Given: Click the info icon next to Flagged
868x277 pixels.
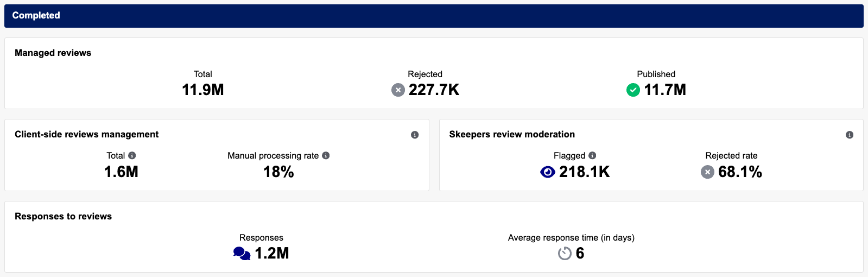Looking at the screenshot, I should [x=592, y=155].
